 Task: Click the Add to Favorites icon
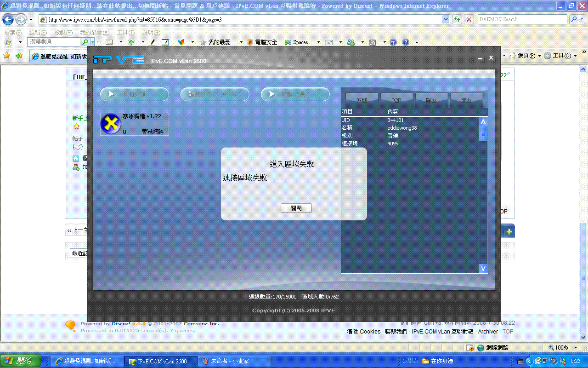tap(19, 56)
